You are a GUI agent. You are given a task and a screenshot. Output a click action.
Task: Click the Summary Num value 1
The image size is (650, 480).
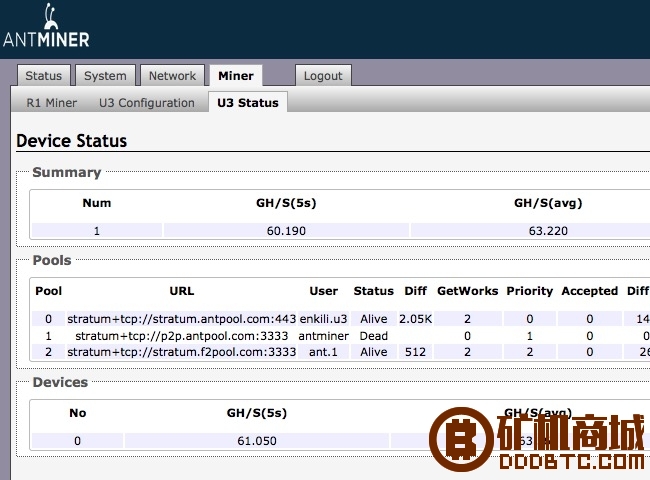[97, 230]
